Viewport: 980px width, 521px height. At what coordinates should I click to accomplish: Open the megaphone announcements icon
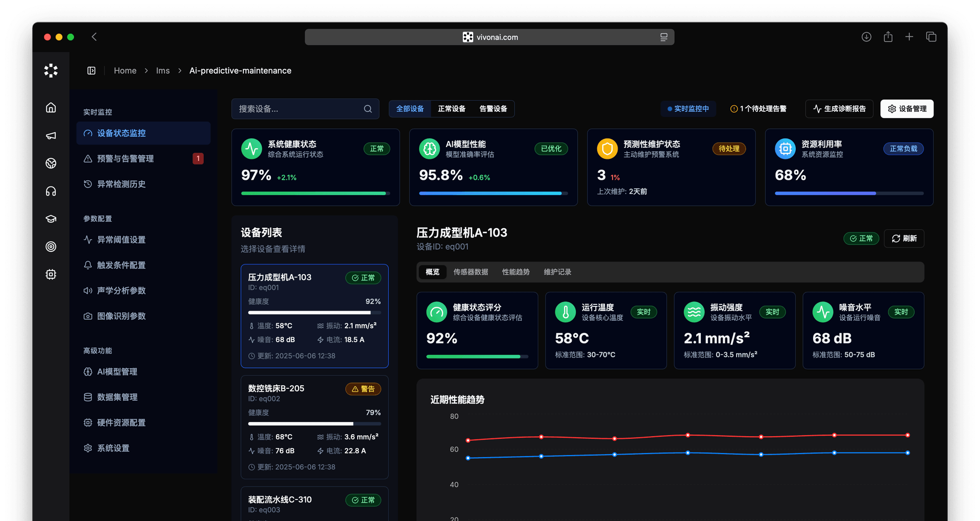pos(51,135)
